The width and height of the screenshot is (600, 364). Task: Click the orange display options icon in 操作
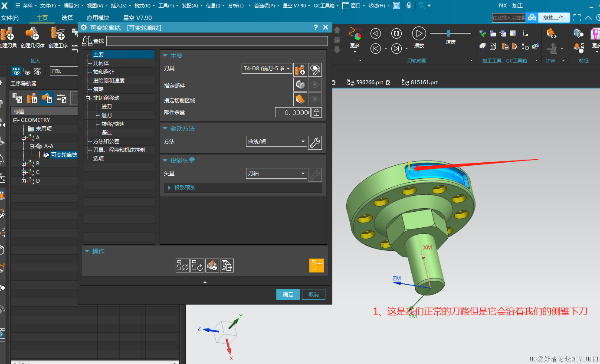coord(317,265)
